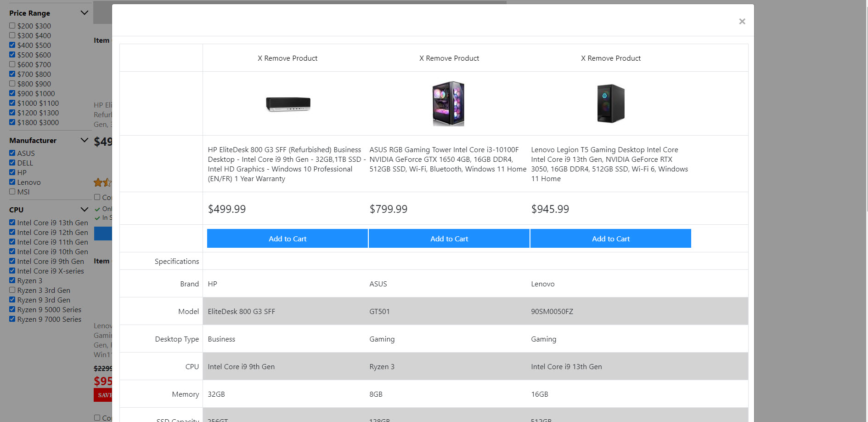Click the ASUS RGB Gaming Tower image

pyautogui.click(x=449, y=104)
